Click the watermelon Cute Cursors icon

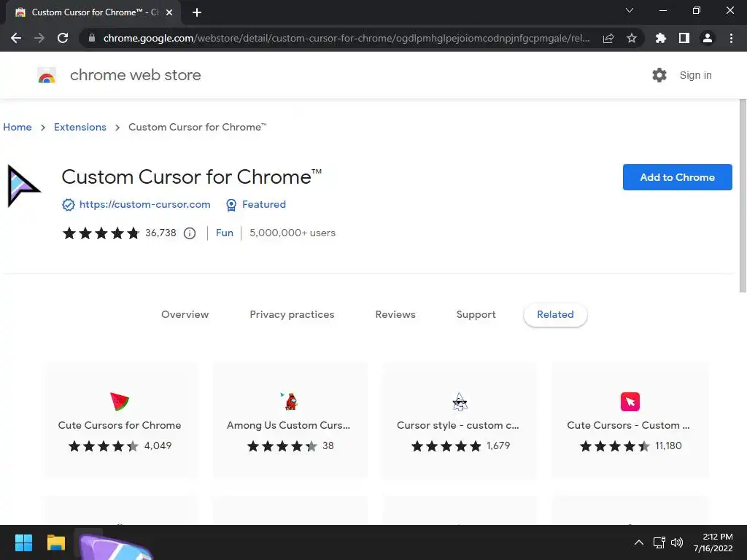point(120,402)
